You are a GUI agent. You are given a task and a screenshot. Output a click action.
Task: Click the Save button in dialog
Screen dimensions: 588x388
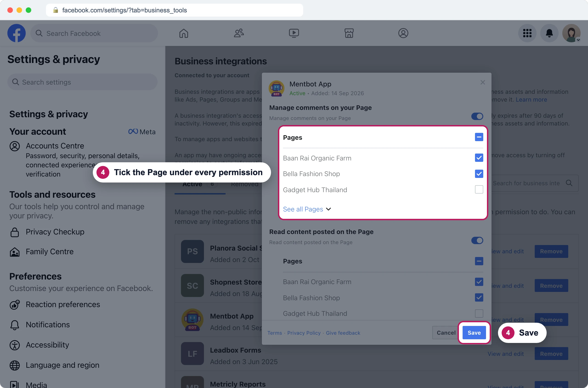pyautogui.click(x=474, y=333)
